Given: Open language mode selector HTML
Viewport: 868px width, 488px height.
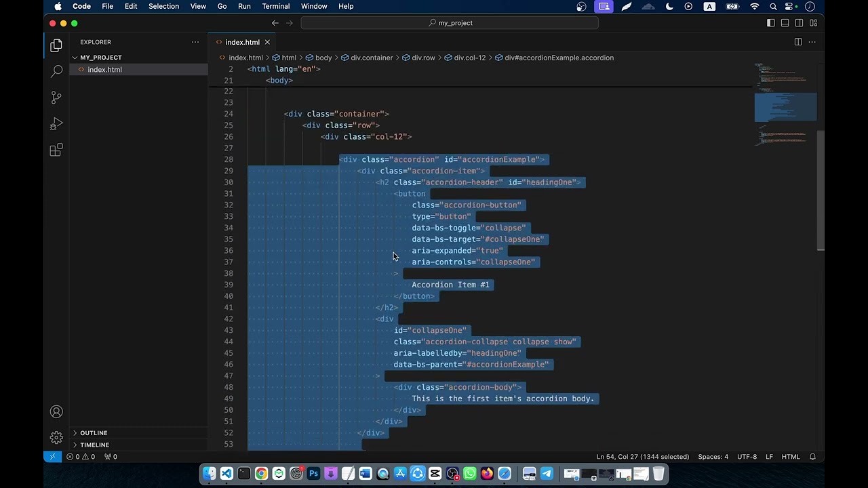Looking at the screenshot, I should [791, 457].
